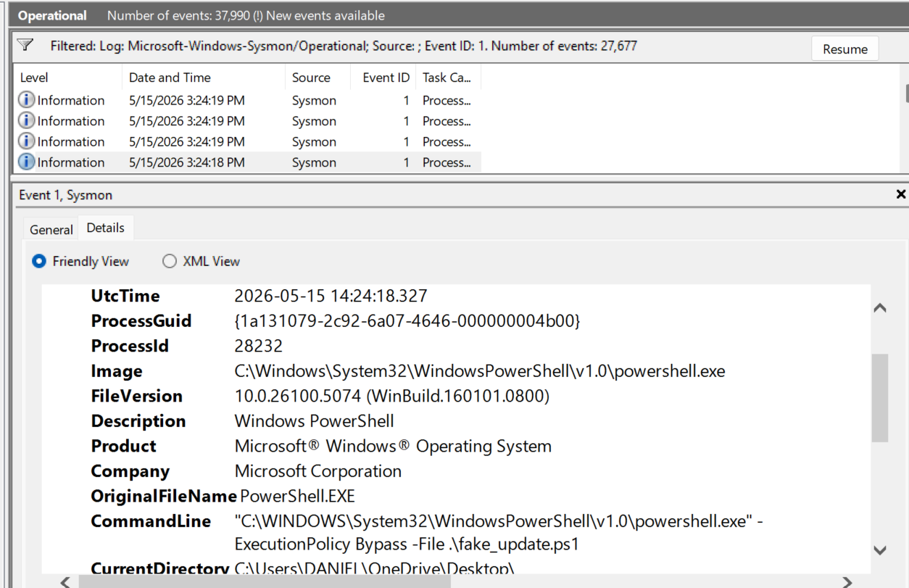Click the Operational log title
This screenshot has height=588, width=909.
pos(52,15)
